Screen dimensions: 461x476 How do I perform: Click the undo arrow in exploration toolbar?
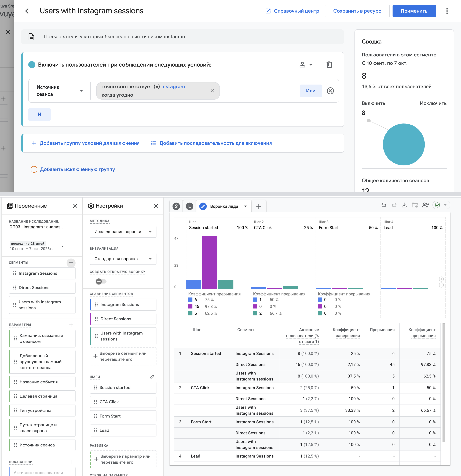[x=384, y=205]
